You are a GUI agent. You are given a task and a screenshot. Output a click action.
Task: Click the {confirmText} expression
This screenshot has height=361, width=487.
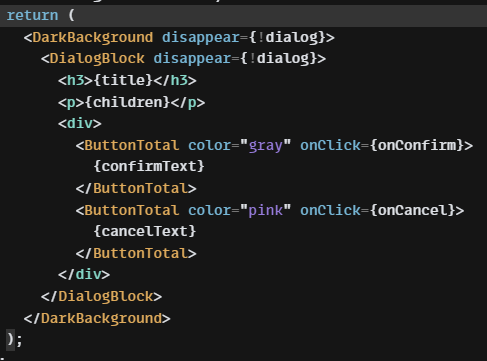149,166
